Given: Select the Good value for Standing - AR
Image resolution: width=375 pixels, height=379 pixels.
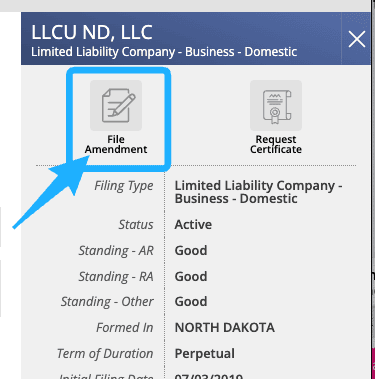Looking at the screenshot, I should tap(191, 251).
